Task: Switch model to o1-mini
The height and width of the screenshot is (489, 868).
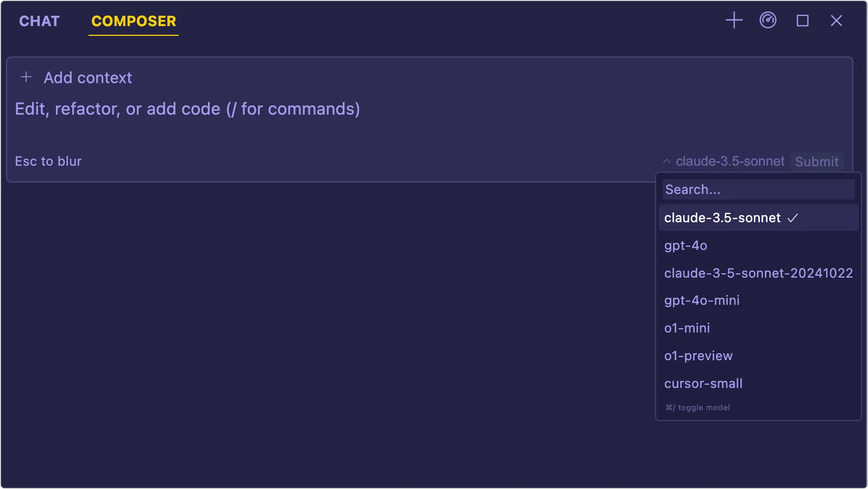Action: [687, 328]
